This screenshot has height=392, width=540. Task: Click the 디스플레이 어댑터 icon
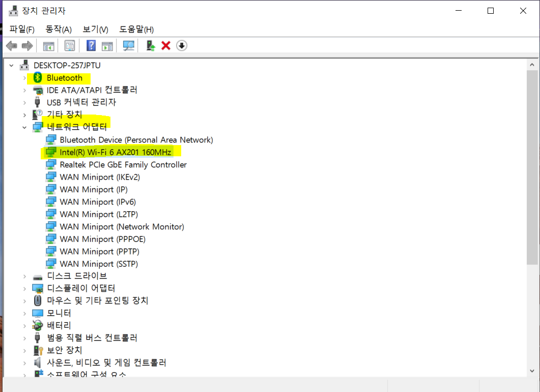(x=38, y=288)
